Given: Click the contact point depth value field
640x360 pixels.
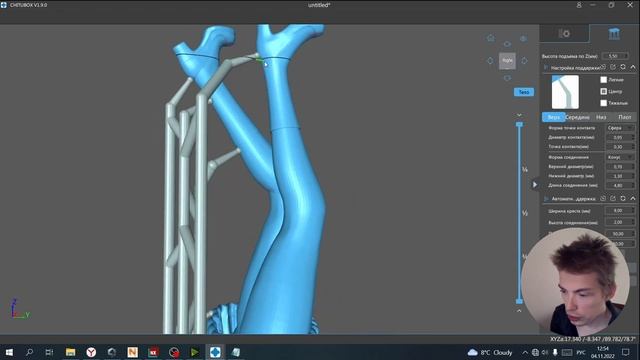Looking at the screenshot, I should tap(620, 147).
